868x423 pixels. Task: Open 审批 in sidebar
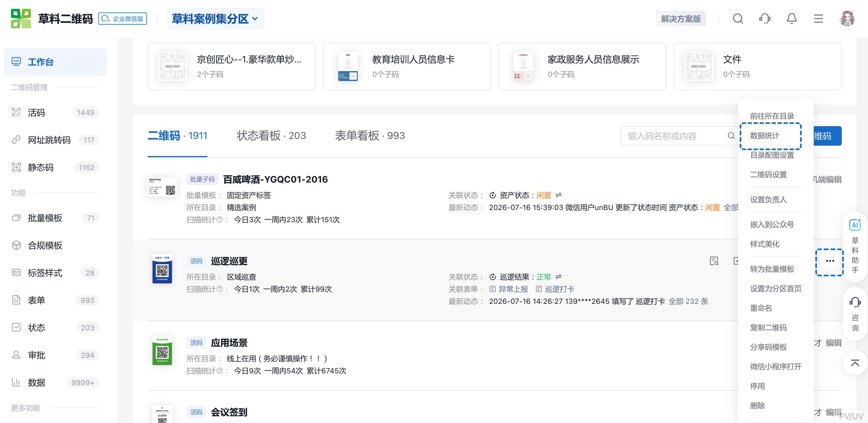coord(55,355)
